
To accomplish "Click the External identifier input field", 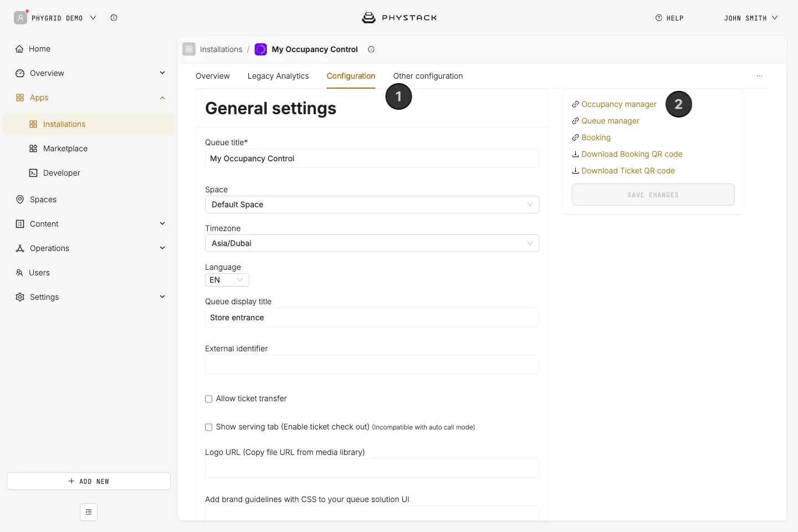I will pos(372,365).
